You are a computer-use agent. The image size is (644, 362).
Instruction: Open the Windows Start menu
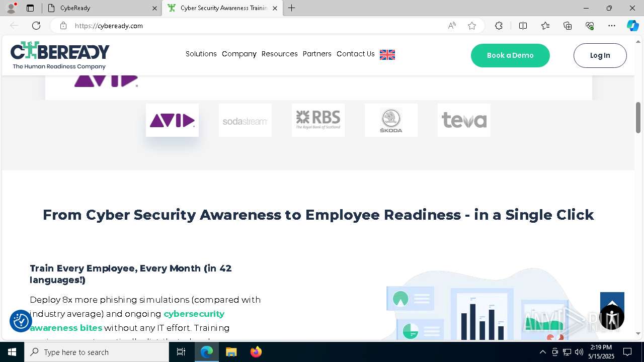pyautogui.click(x=12, y=352)
